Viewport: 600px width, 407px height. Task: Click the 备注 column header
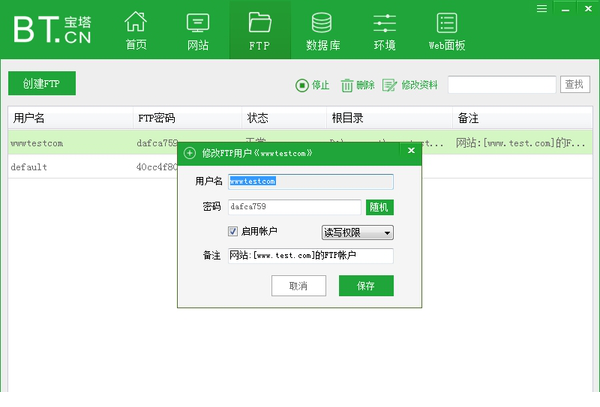coord(522,118)
